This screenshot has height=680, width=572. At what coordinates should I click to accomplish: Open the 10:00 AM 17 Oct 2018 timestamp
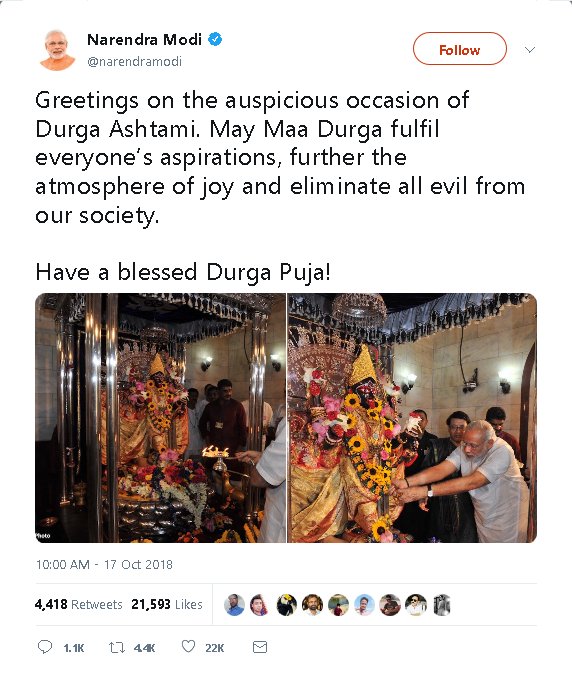pos(104,564)
